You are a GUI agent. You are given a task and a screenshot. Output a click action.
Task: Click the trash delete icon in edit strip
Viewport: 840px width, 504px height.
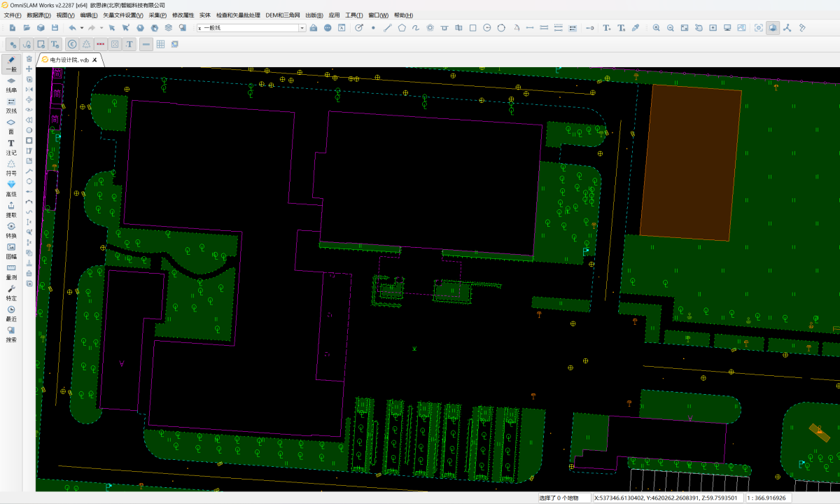pyautogui.click(x=29, y=59)
